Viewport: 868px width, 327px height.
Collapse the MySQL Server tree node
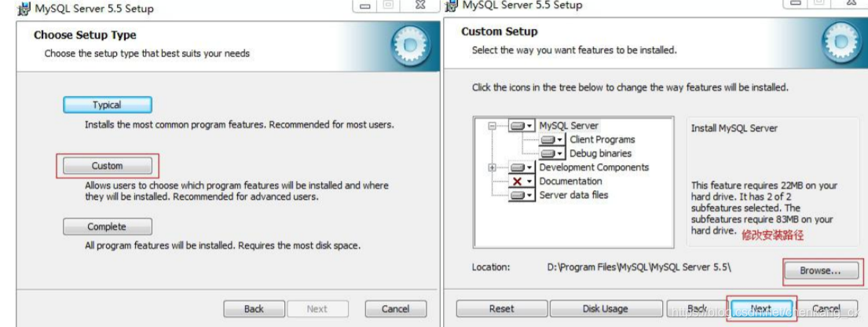[x=492, y=126]
